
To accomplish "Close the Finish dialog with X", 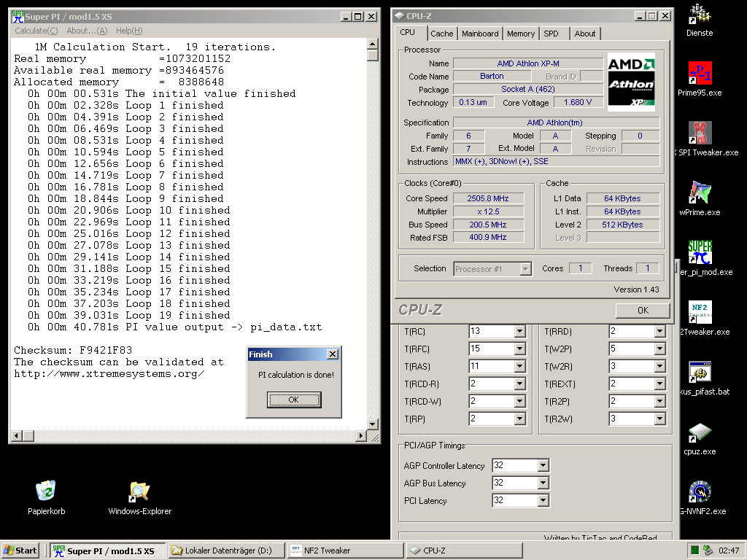I will 333,354.
